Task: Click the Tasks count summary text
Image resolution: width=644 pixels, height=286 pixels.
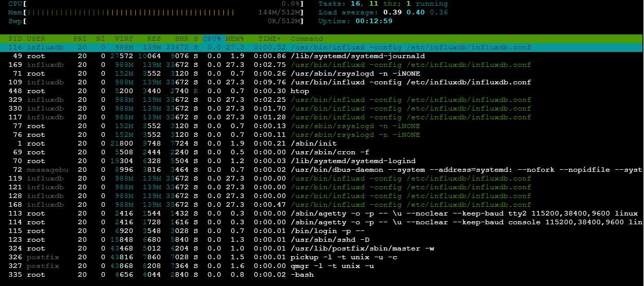Action: point(383,4)
